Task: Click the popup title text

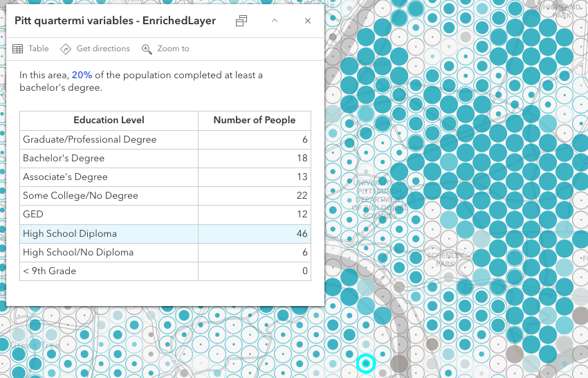Action: point(115,21)
